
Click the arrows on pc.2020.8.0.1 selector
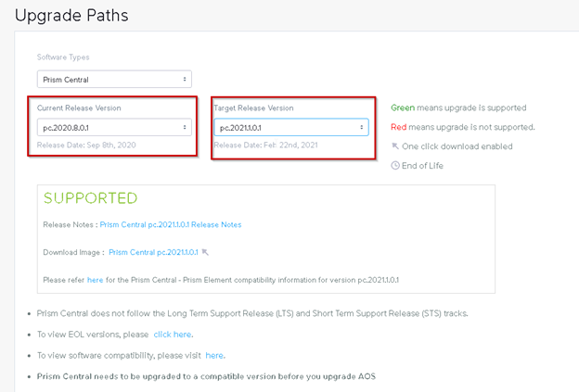pos(185,127)
